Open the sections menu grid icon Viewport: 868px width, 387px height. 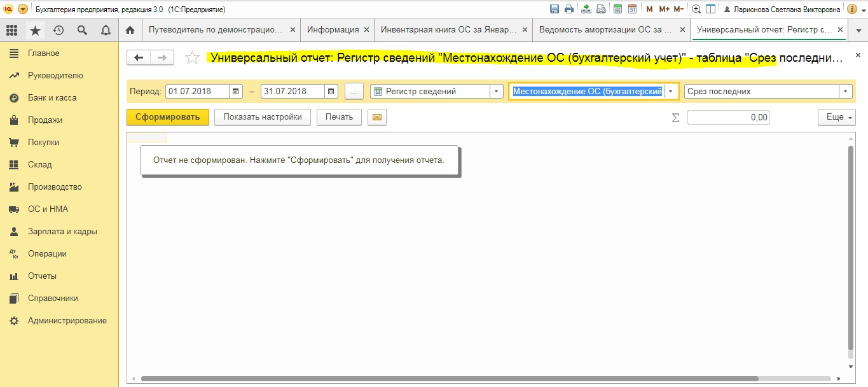click(x=11, y=30)
